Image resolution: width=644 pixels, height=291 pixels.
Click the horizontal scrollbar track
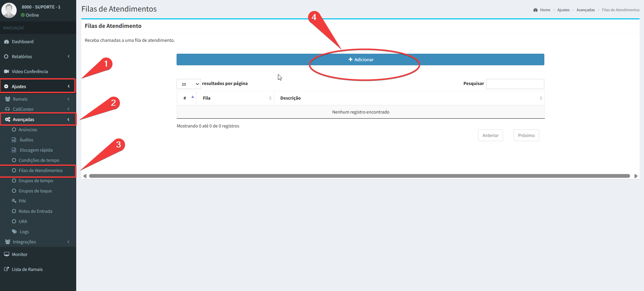point(359,176)
